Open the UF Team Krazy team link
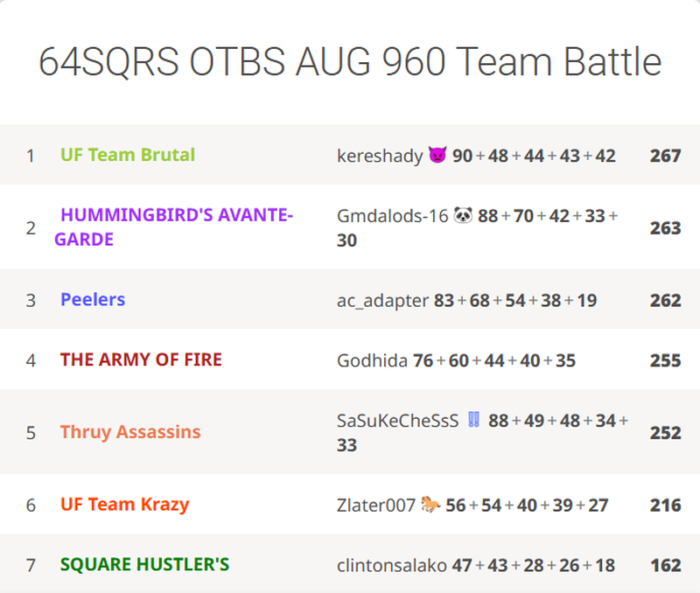This screenshot has height=593, width=700. (x=124, y=505)
